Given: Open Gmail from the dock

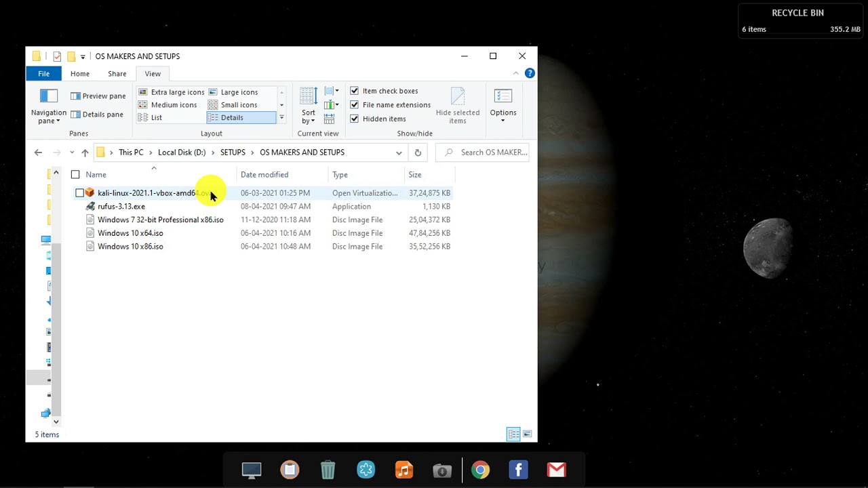Looking at the screenshot, I should click(557, 470).
